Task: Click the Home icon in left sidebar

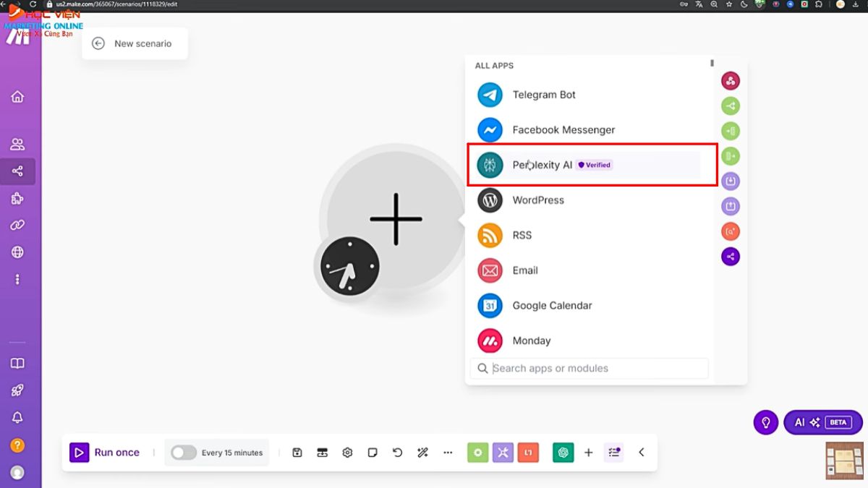Action: click(17, 97)
